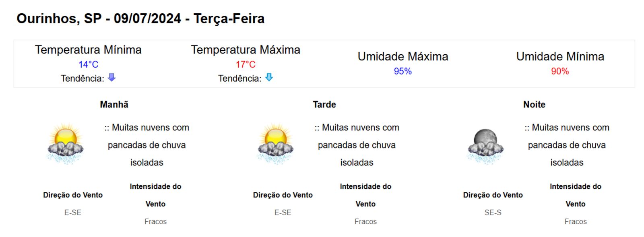Click the Intensidade do Vento label under Noite
The height and width of the screenshot is (237, 644).
point(576,195)
